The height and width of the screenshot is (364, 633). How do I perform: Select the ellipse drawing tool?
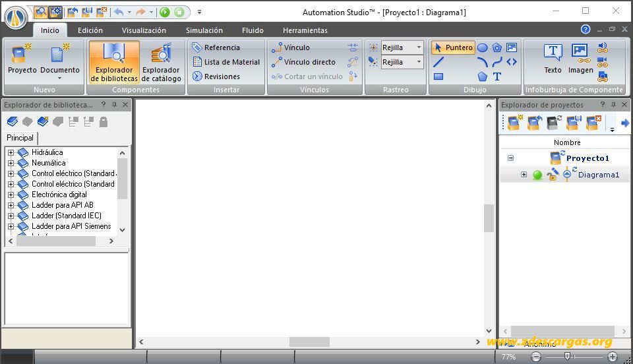[x=483, y=47]
